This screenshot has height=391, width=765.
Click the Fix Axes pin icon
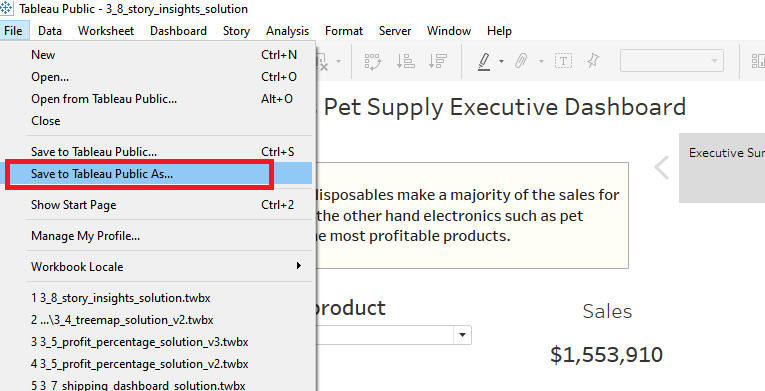[x=593, y=62]
